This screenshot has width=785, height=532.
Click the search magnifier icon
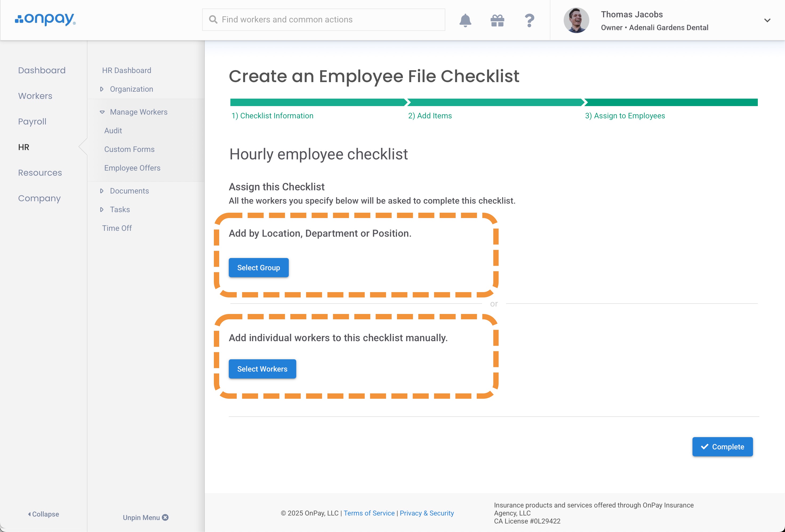click(x=213, y=19)
